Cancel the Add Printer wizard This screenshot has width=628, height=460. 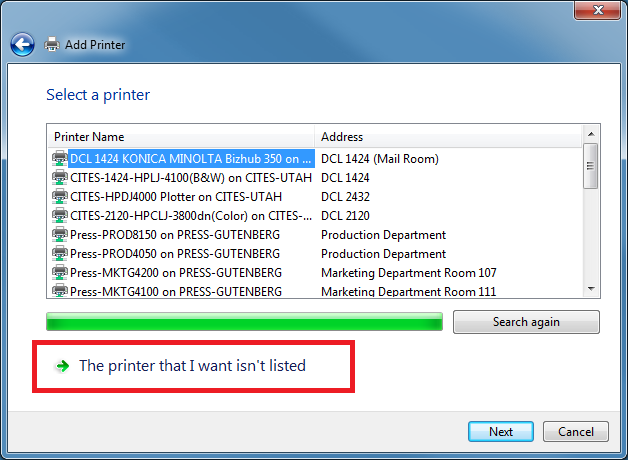(576, 432)
